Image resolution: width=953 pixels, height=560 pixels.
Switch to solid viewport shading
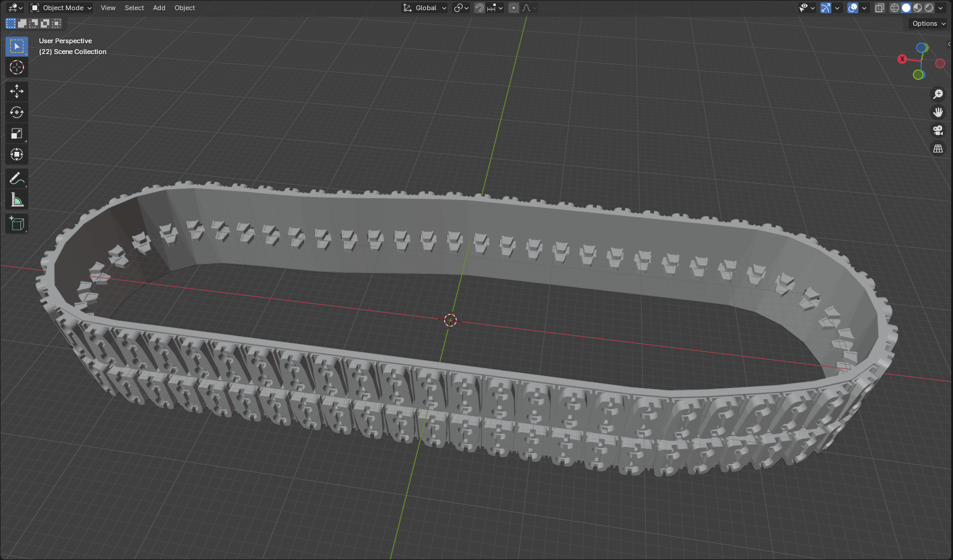[906, 8]
